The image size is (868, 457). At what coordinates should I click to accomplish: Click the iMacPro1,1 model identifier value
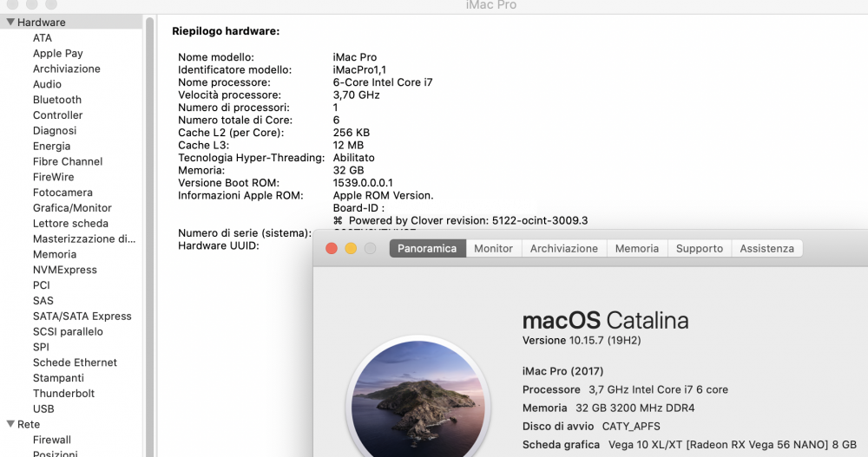point(359,69)
